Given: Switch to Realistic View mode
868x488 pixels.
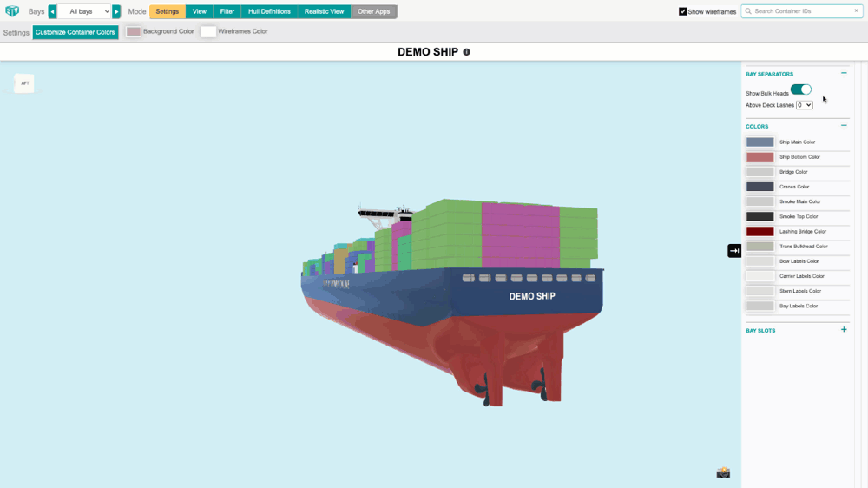Looking at the screenshot, I should pos(324,11).
